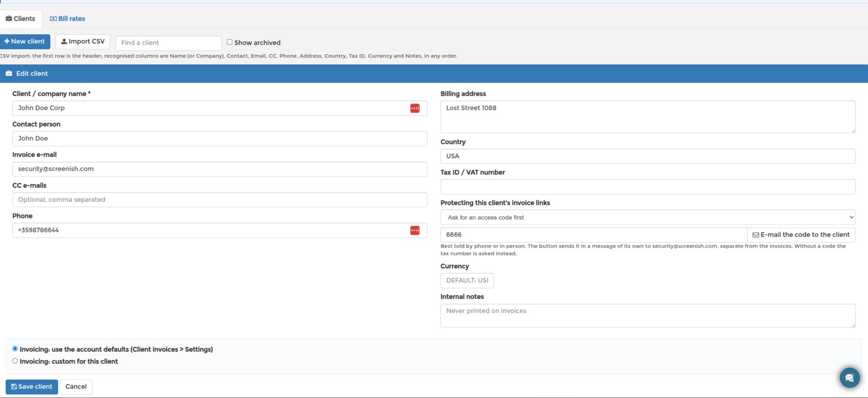Switch to the Bill rates tab
The height and width of the screenshot is (398, 868).
(x=67, y=18)
